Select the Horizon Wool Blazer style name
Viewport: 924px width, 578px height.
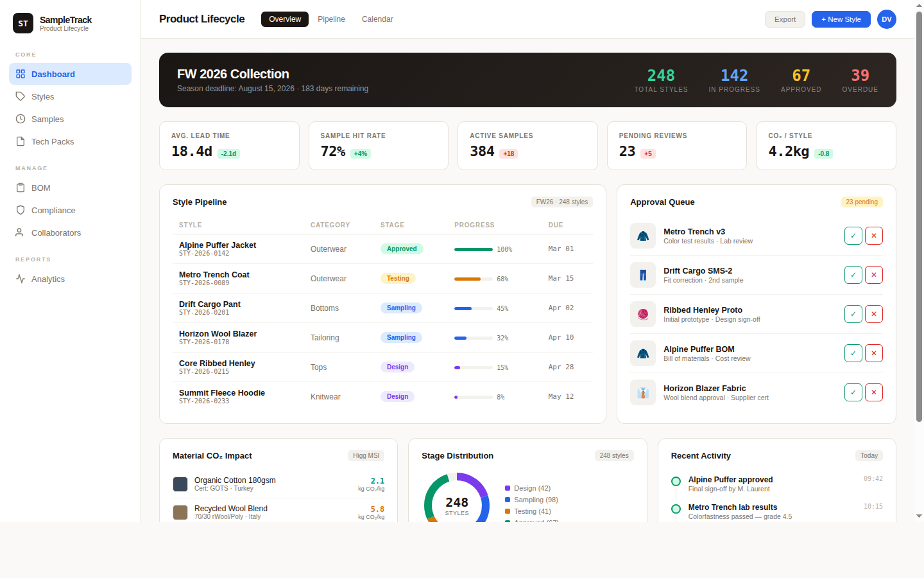click(218, 334)
